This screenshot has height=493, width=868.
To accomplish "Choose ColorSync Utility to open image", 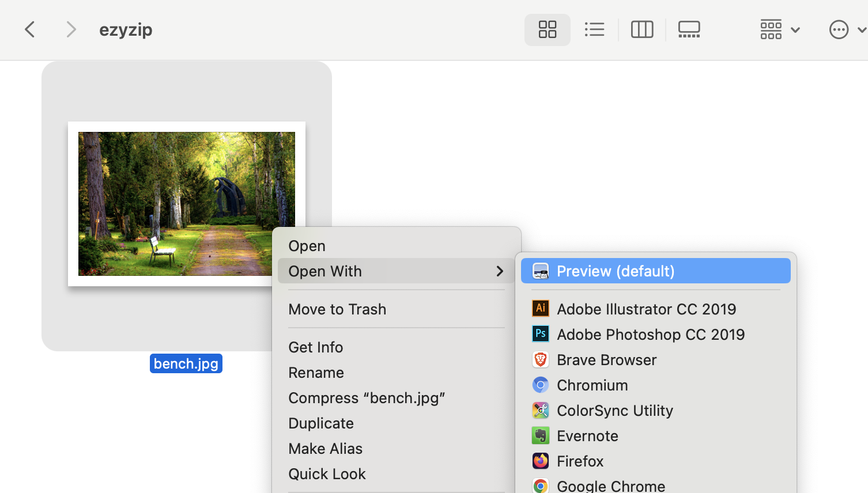I will click(615, 410).
